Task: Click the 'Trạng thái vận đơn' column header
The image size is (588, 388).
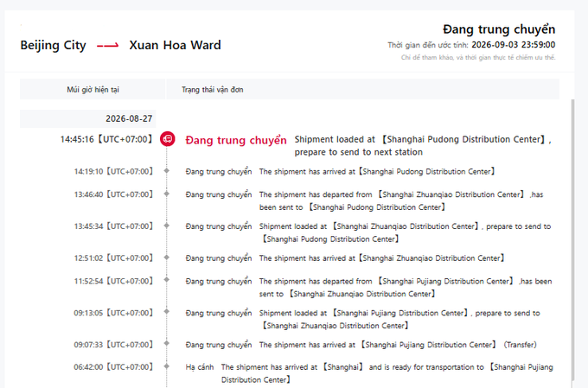Action: coord(212,90)
